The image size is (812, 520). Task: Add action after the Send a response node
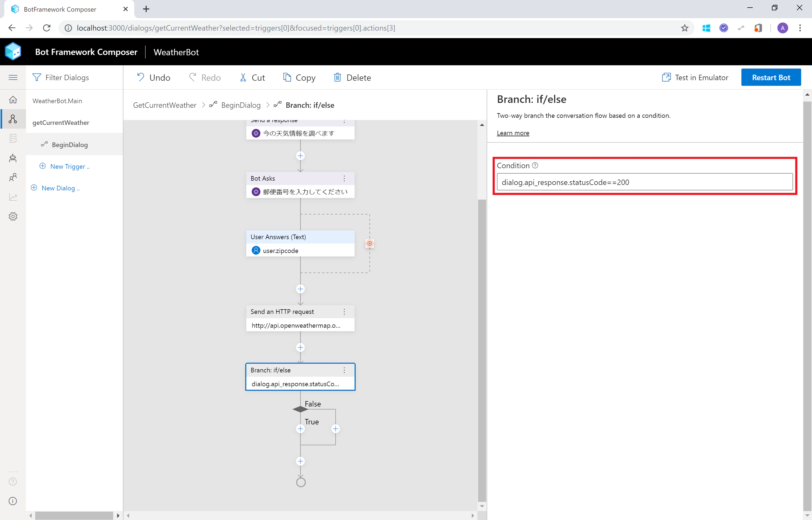tap(300, 156)
